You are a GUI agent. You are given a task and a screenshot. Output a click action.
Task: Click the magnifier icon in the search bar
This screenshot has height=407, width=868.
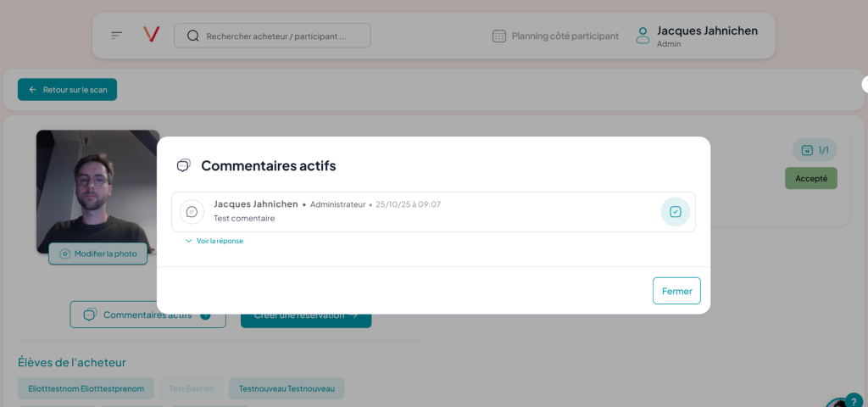[x=192, y=36]
